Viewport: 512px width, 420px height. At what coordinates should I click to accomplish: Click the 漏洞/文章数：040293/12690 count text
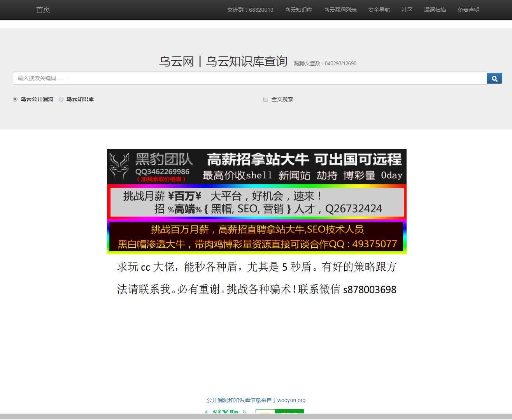point(325,63)
